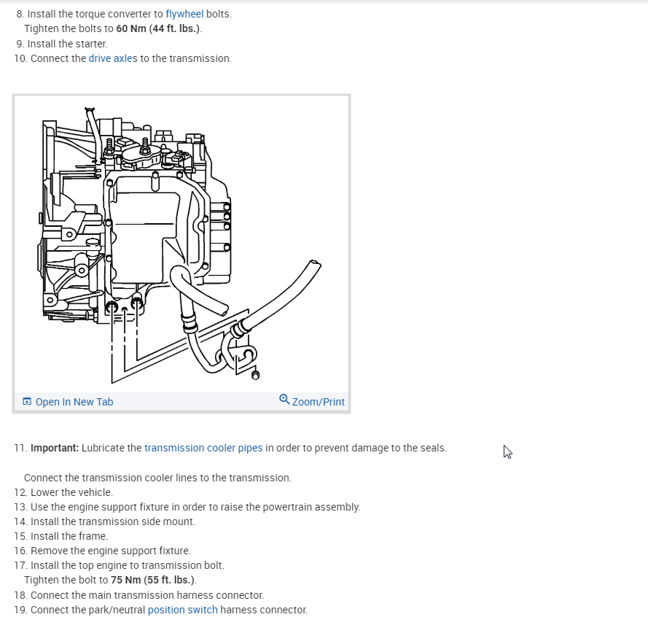648x644 pixels.
Task: Follow the drive axles link
Action: [113, 59]
